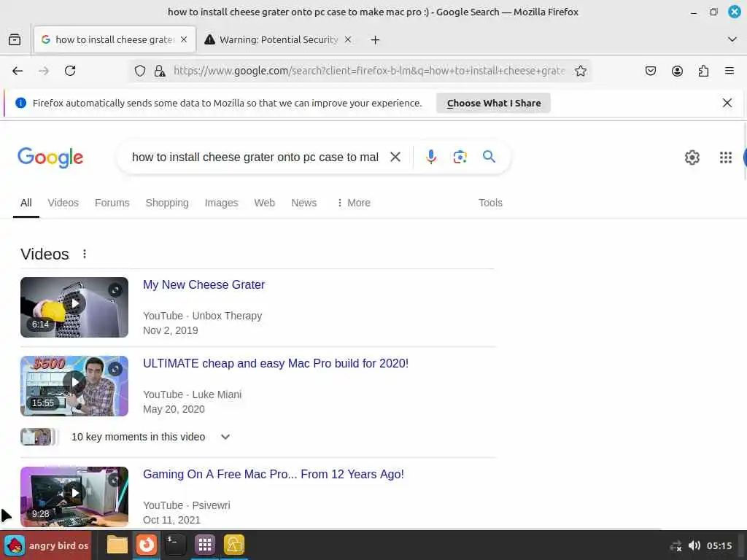Switch to the Forums results tab
Image resolution: width=747 pixels, height=560 pixels.
point(112,203)
